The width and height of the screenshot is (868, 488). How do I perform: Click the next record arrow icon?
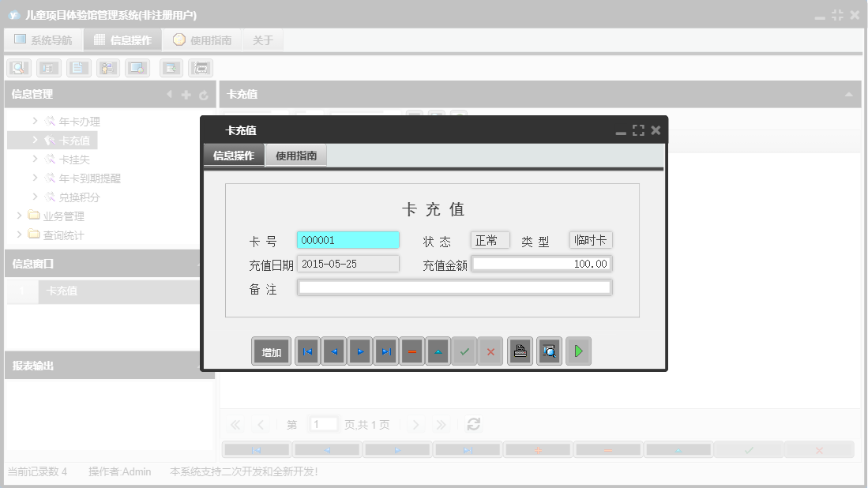click(x=359, y=351)
